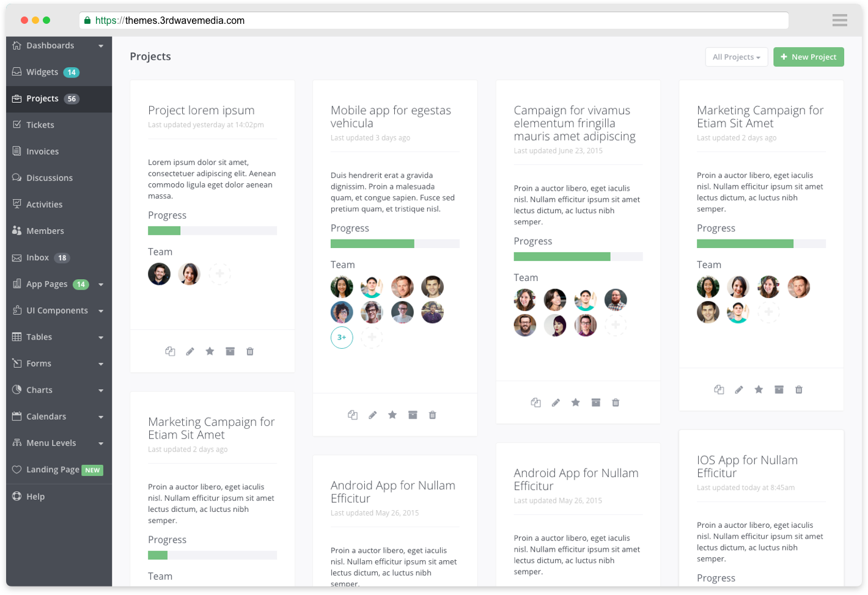Open the Project lorem ipsum title link
868x595 pixels.
201,111
